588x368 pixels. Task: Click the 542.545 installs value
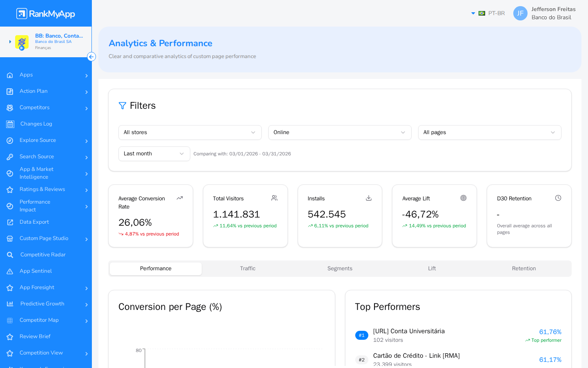327,214
